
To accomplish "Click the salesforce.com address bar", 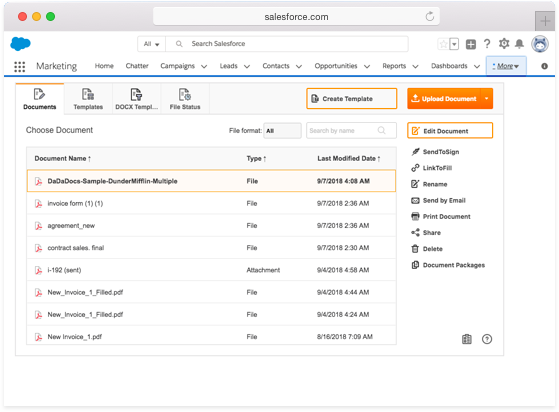I will 296,16.
